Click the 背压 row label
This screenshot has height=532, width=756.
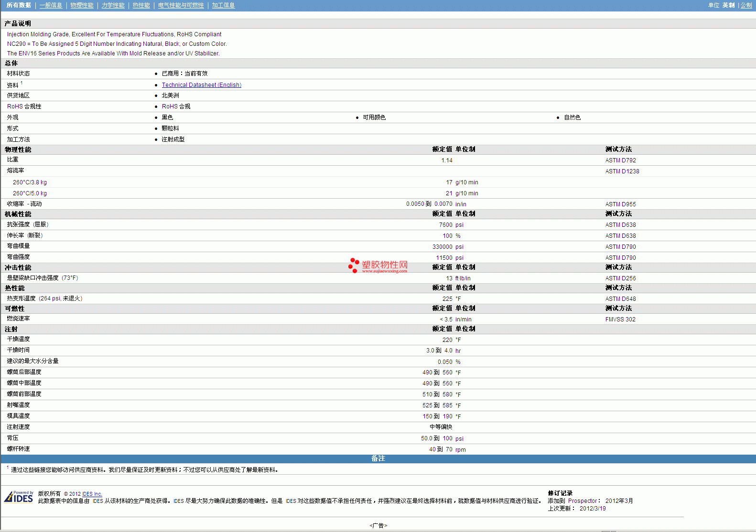12,438
